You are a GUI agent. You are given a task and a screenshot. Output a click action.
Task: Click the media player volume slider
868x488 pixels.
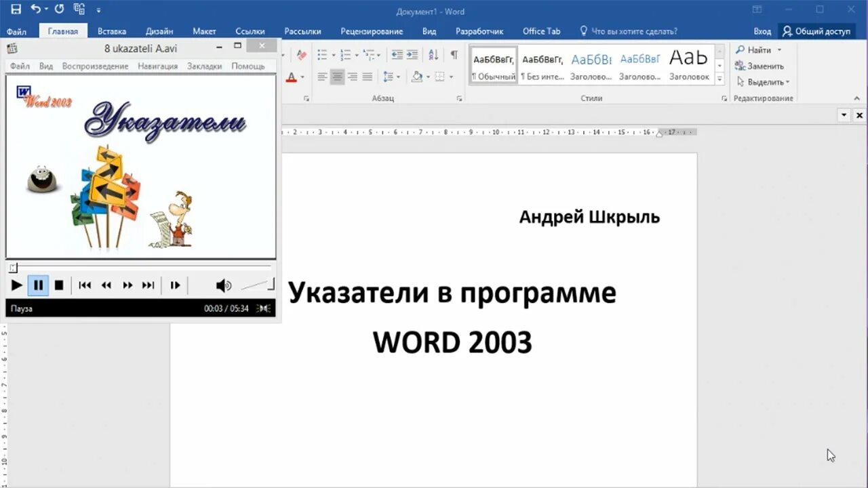click(x=258, y=285)
